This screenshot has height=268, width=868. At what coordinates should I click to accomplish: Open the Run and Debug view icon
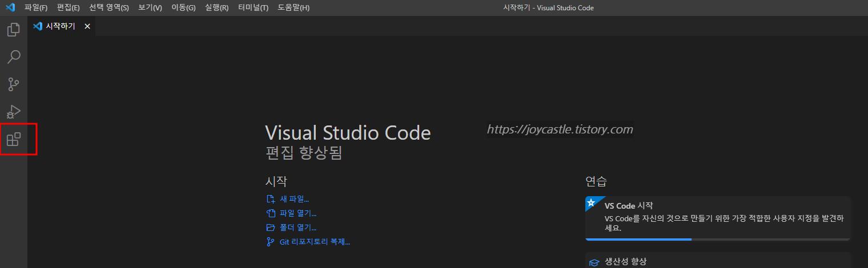coord(14,112)
